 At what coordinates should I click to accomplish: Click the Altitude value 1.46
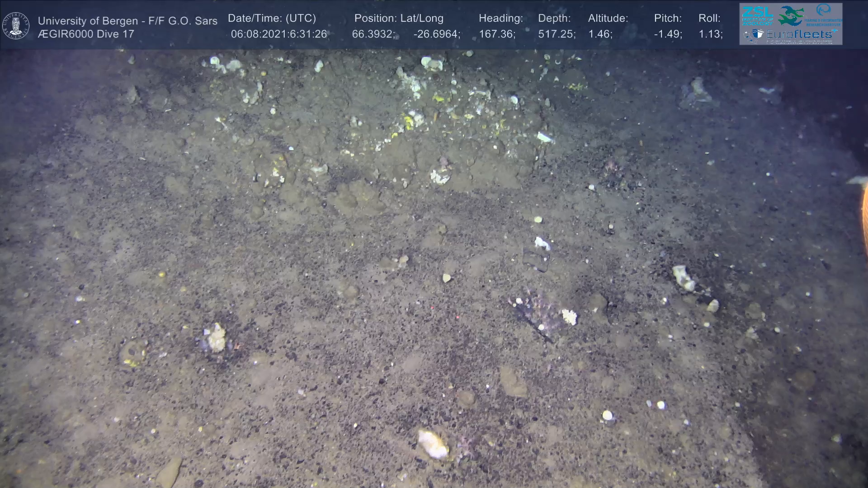pyautogui.click(x=599, y=34)
